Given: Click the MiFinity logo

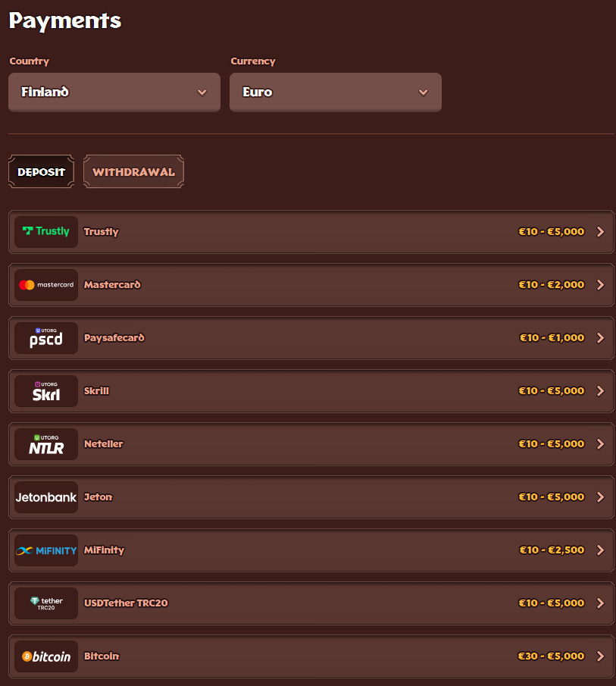Looking at the screenshot, I should [x=45, y=550].
